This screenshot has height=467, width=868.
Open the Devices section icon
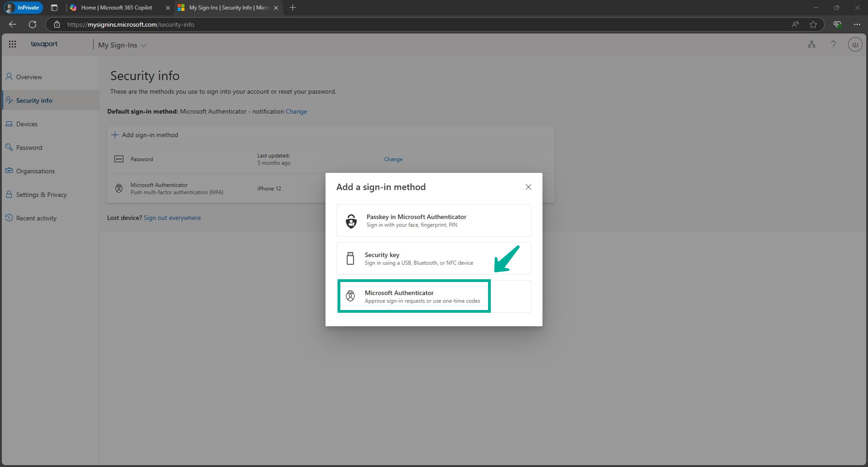9,124
